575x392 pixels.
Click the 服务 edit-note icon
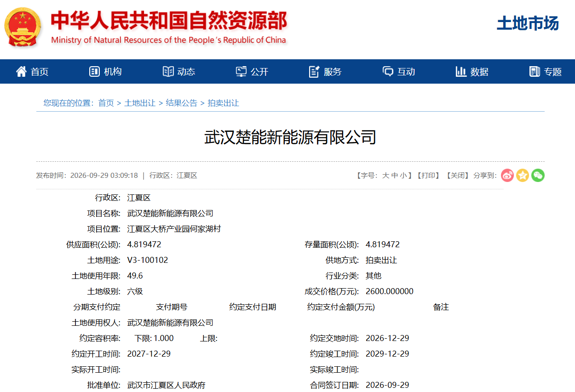pyautogui.click(x=314, y=71)
